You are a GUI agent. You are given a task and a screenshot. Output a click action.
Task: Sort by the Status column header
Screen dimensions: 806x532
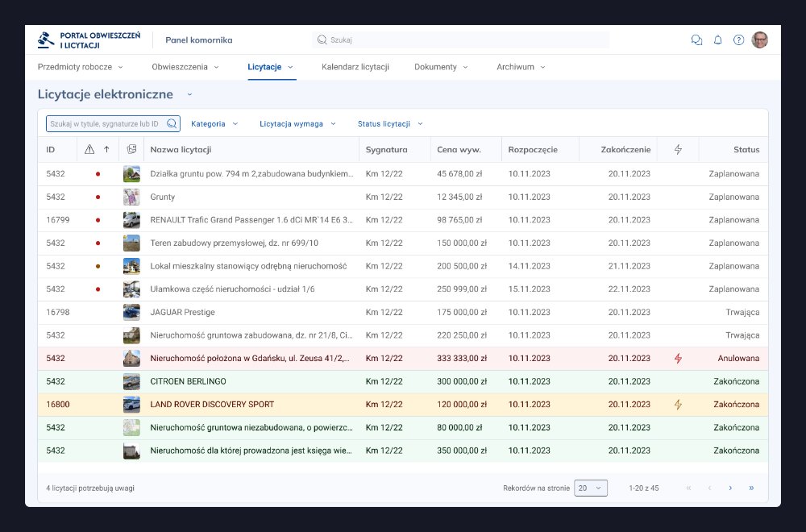tap(746, 150)
